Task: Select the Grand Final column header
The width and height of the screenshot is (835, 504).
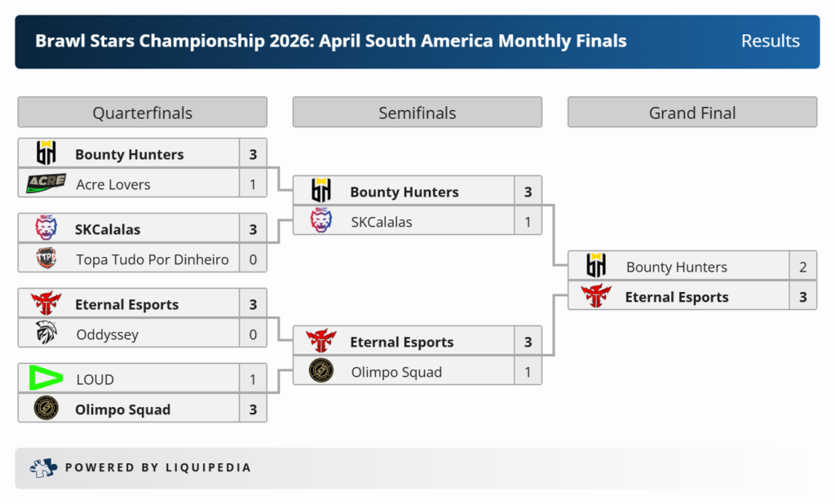Action: (692, 113)
